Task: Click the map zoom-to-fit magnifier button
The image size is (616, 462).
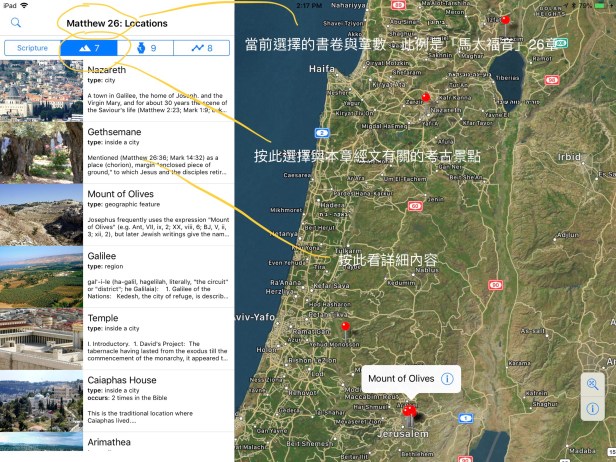Action: coord(593,385)
